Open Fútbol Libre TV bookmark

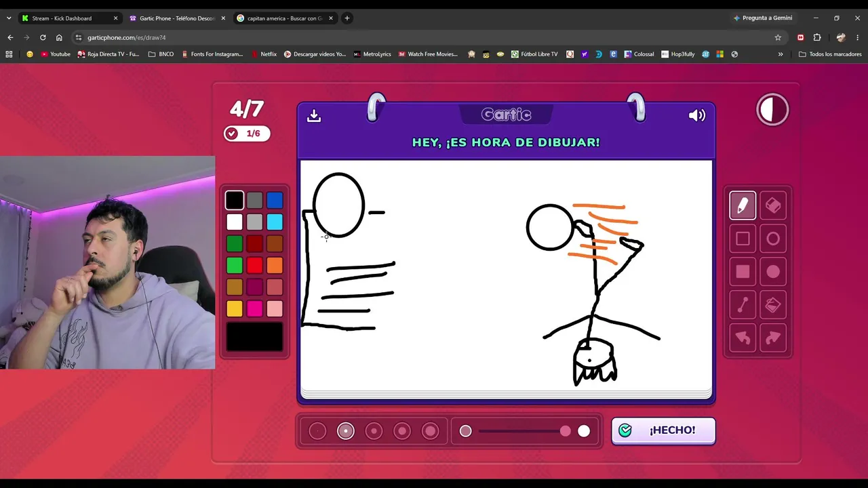pos(534,54)
